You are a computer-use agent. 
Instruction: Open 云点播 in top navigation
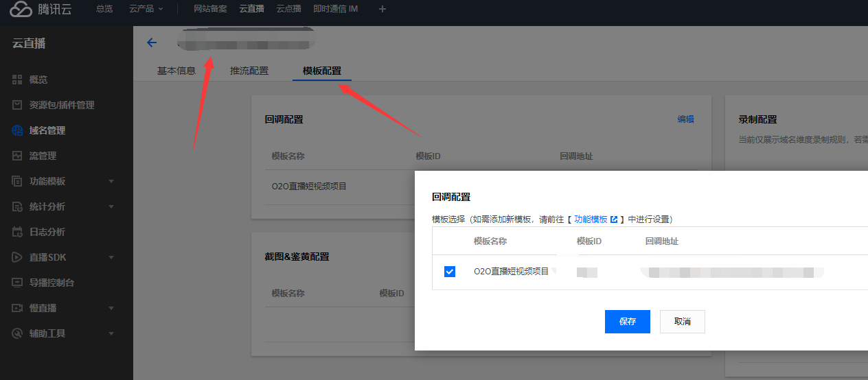click(288, 9)
